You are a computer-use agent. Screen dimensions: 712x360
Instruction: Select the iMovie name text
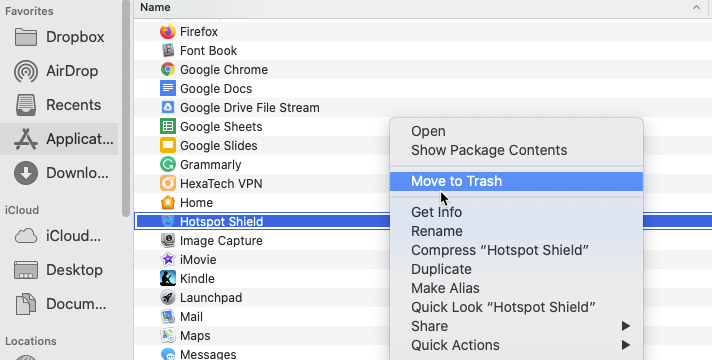[198, 260]
